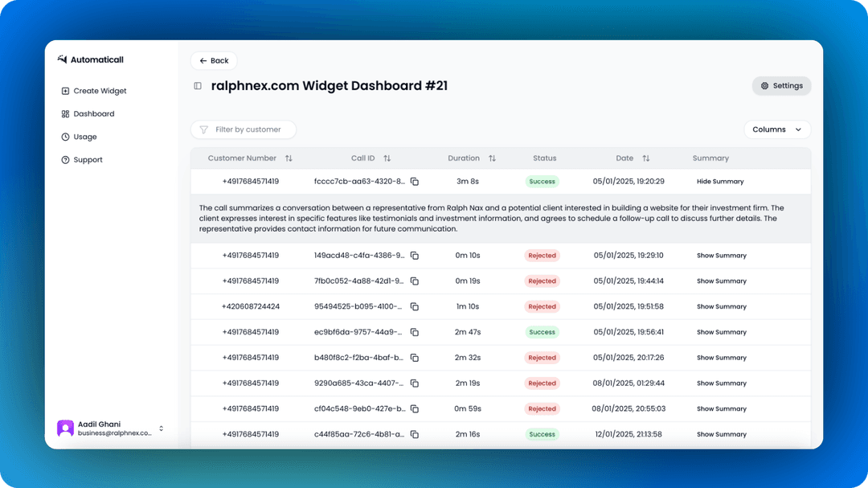The width and height of the screenshot is (868, 488).
Task: Toggle sorting on the Duration column
Action: coord(491,158)
